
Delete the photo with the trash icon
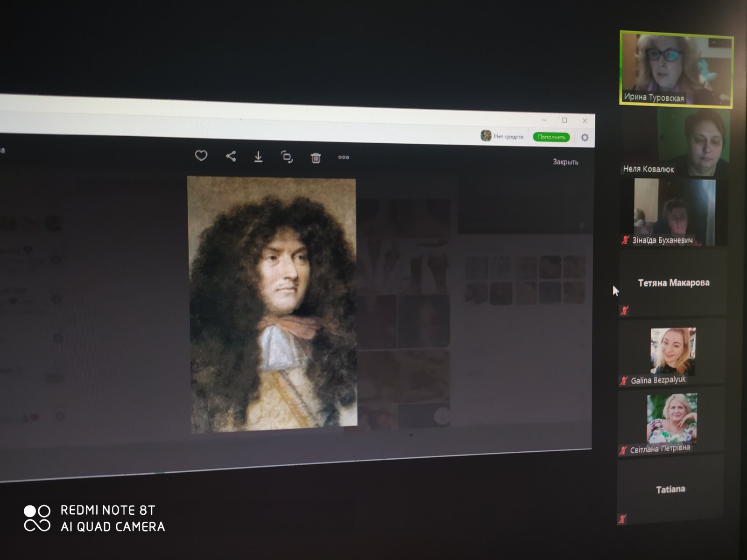[x=316, y=158]
